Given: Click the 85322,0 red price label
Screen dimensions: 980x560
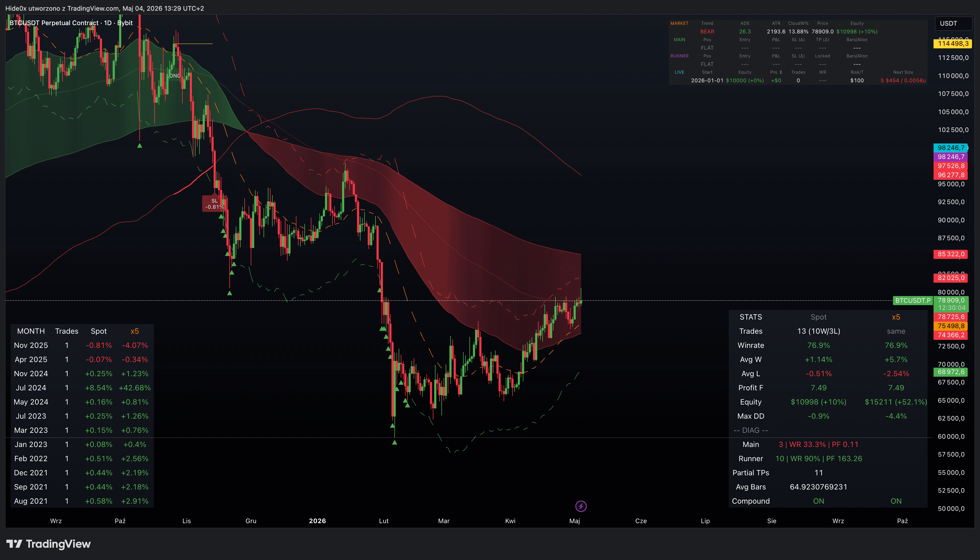Looking at the screenshot, I should [950, 254].
